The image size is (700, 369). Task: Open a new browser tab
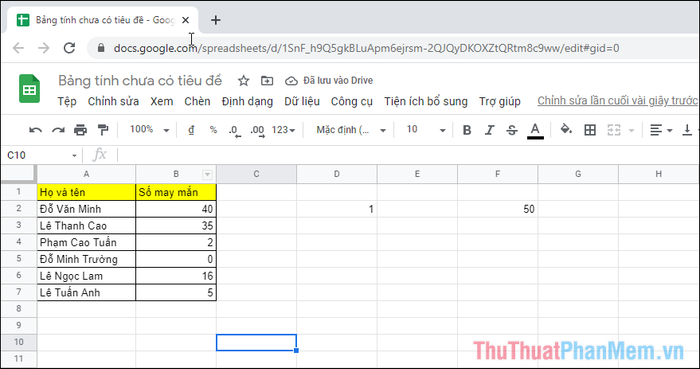(x=216, y=20)
